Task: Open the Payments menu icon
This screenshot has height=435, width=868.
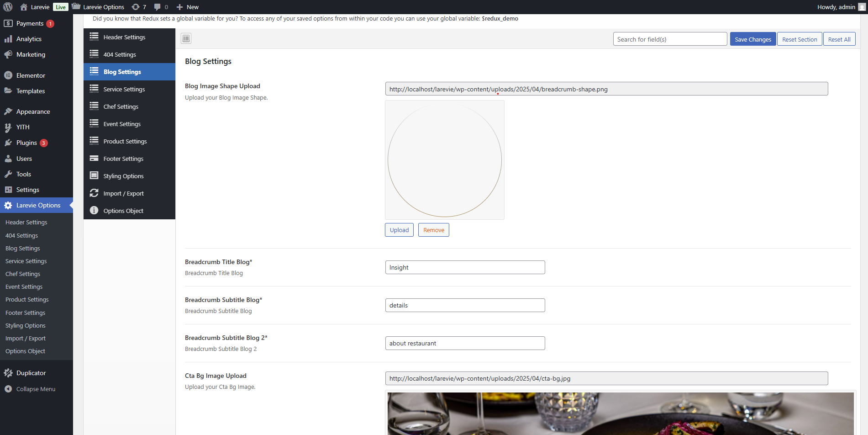Action: pos(8,23)
